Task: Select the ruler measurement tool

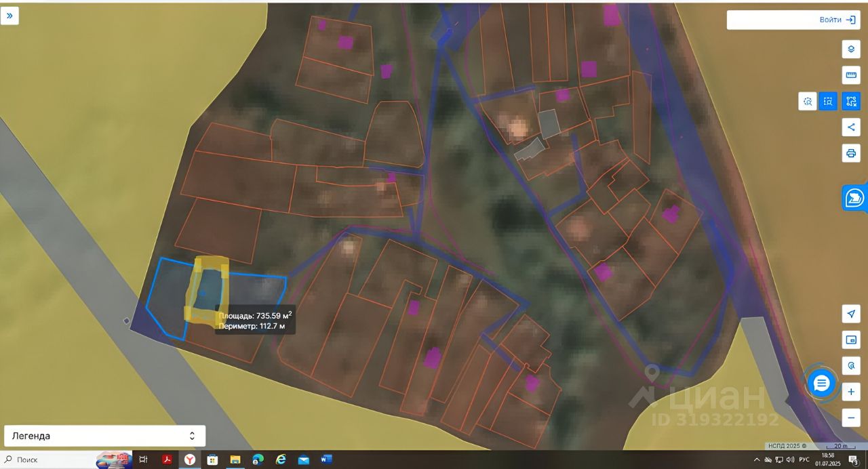Action: point(851,75)
